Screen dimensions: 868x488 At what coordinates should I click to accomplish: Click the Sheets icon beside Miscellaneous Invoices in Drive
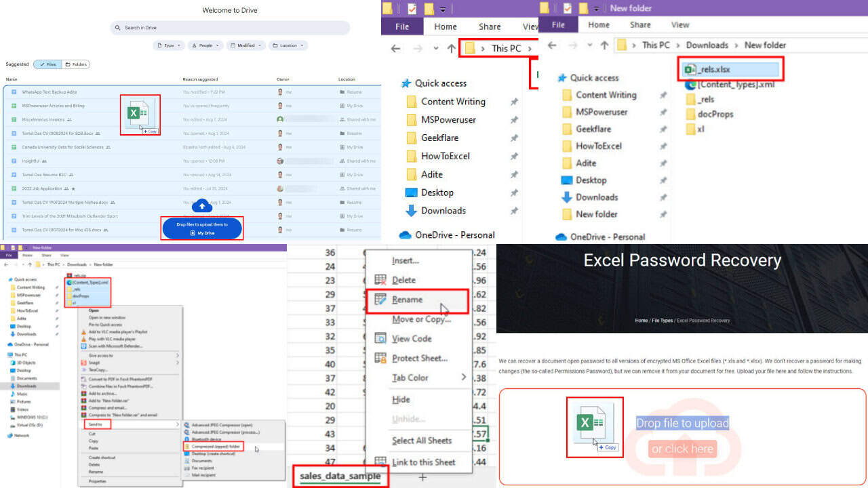13,119
